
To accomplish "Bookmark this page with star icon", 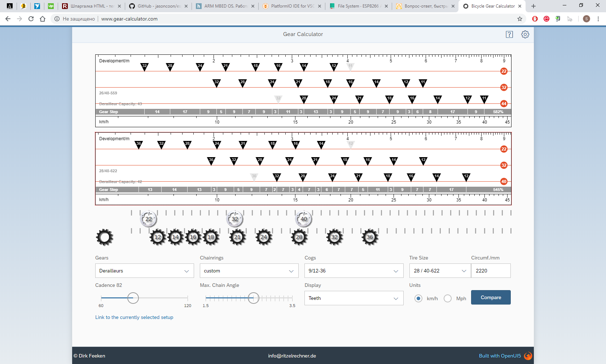I will (x=519, y=19).
